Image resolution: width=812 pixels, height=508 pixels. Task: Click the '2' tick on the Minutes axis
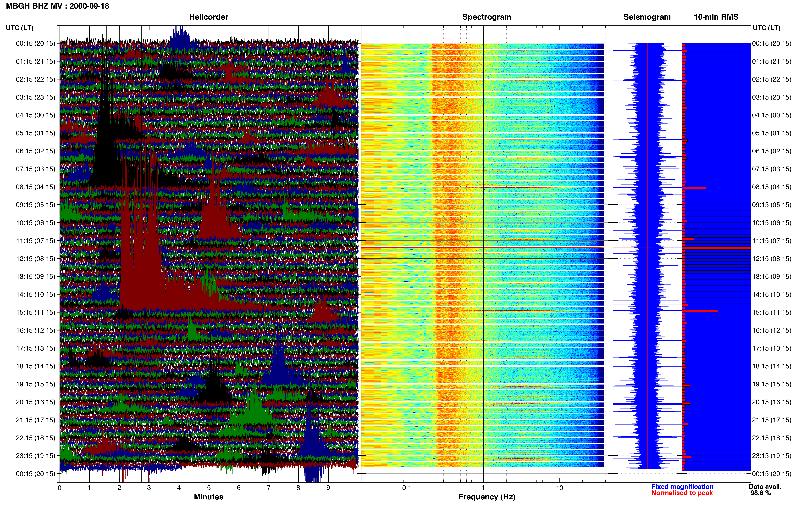pyautogui.click(x=119, y=488)
